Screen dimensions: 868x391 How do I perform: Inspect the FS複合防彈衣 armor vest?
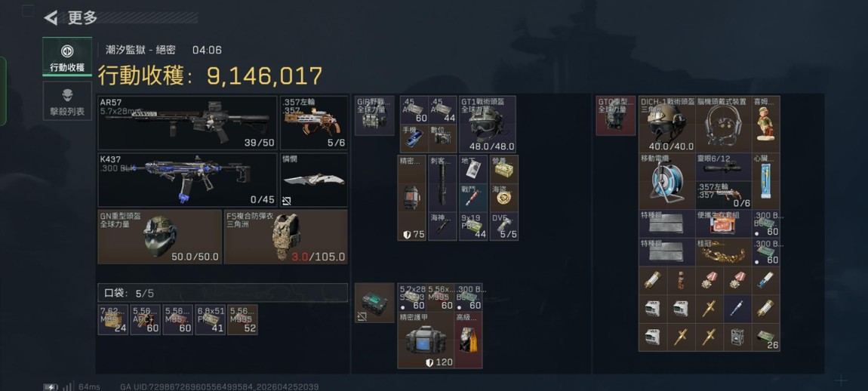point(286,236)
